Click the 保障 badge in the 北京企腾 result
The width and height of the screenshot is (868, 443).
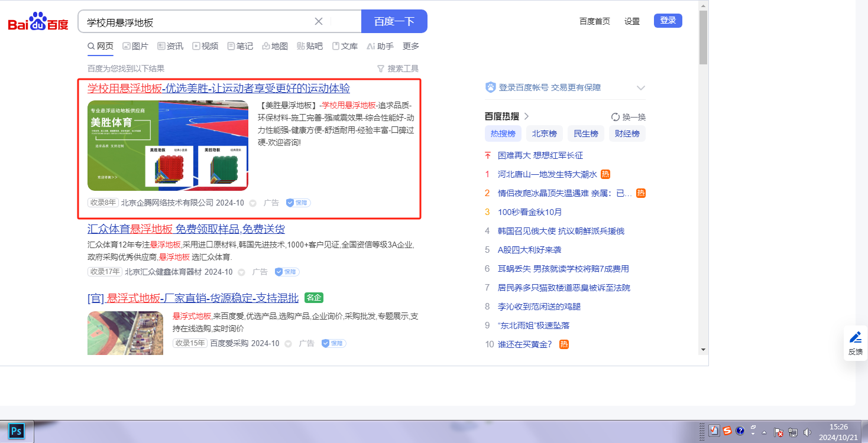[x=299, y=203]
